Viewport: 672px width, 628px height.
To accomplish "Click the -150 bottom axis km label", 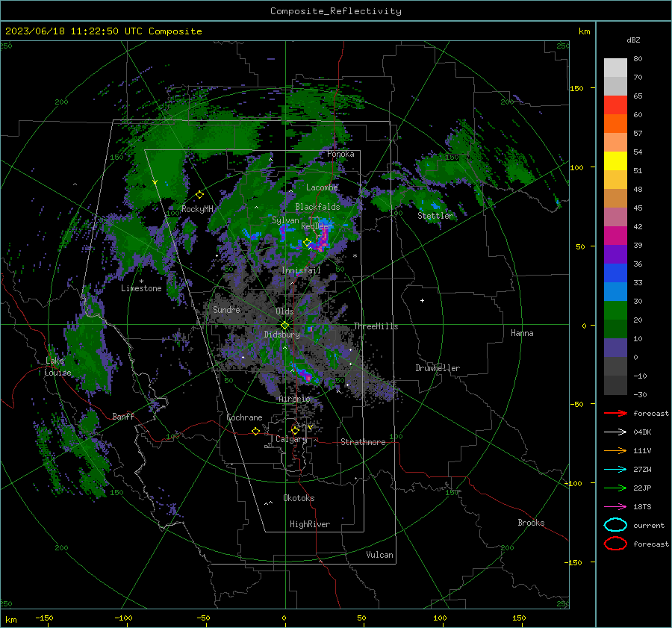I will pos(44,618).
